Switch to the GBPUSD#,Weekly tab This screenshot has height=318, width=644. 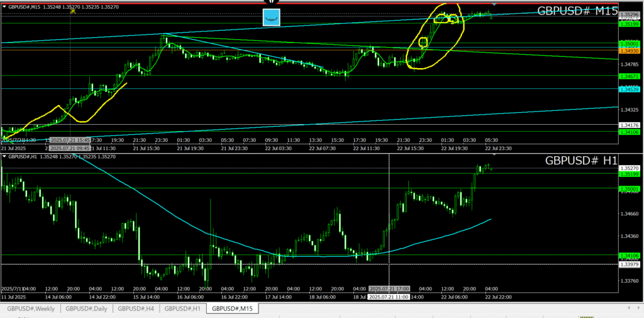[31, 309]
